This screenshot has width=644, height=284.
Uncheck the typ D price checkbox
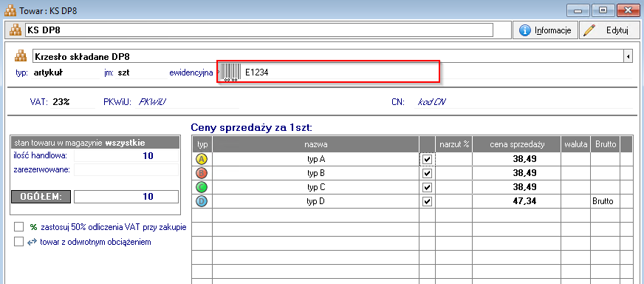pyautogui.click(x=427, y=202)
